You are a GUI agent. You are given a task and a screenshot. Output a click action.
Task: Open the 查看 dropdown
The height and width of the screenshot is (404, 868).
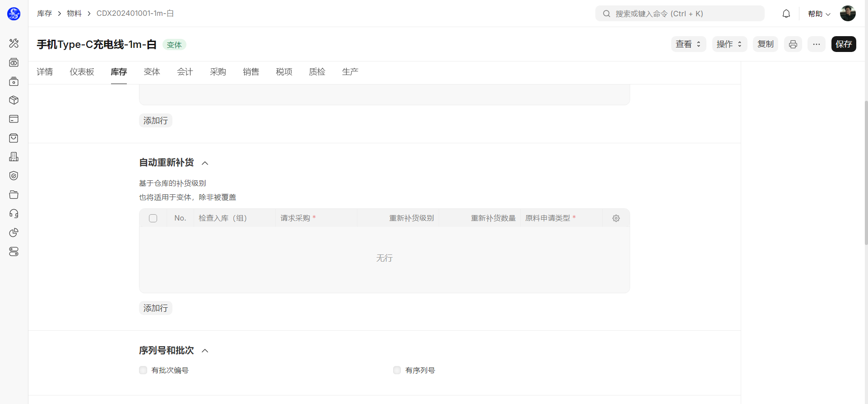(688, 44)
